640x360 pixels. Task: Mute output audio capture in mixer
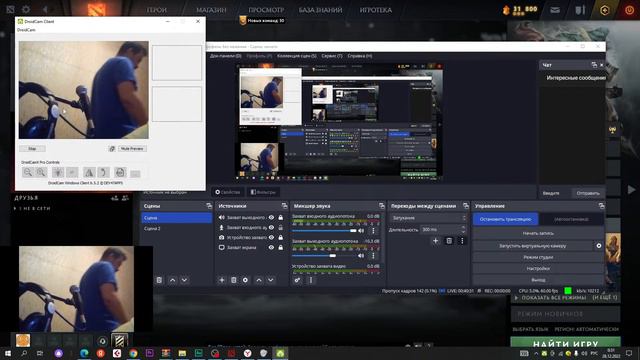[x=361, y=256]
